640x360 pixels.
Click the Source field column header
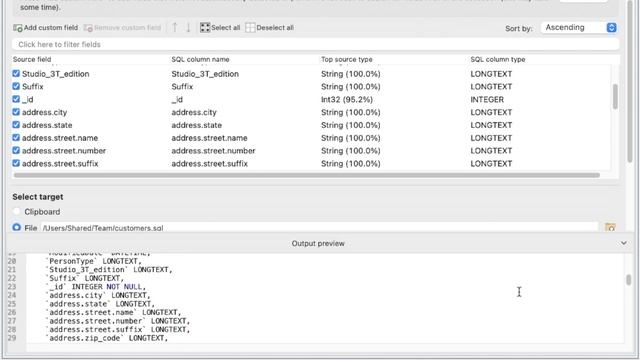point(32,59)
